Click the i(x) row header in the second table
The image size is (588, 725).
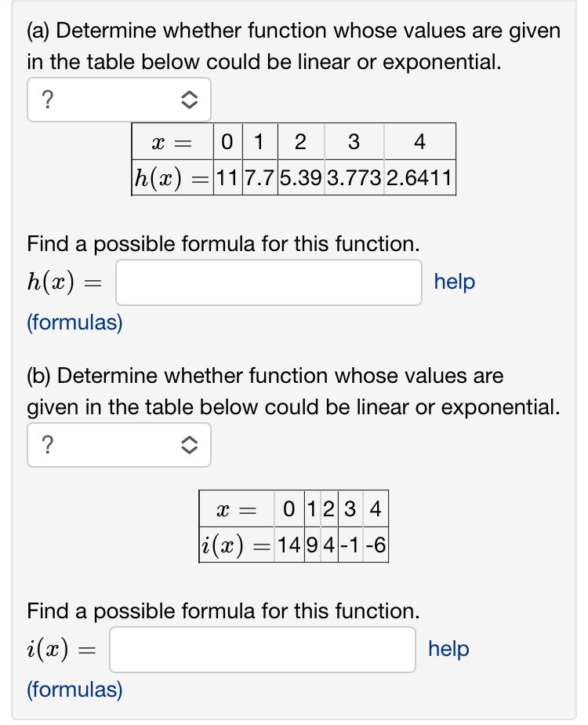[235, 545]
